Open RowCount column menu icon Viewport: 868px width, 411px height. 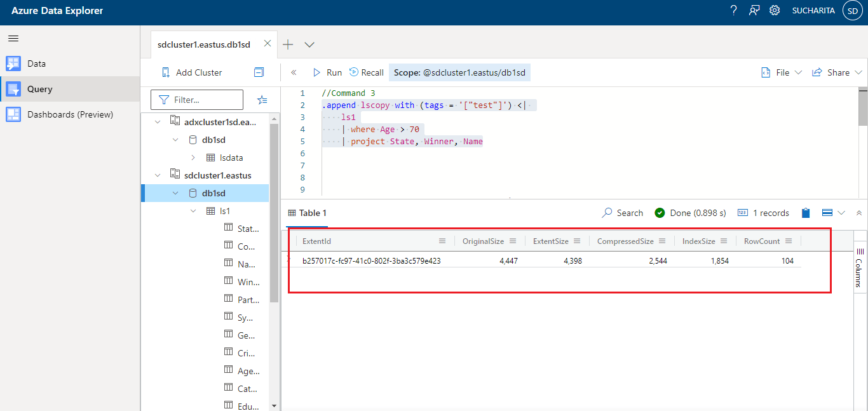click(x=789, y=241)
